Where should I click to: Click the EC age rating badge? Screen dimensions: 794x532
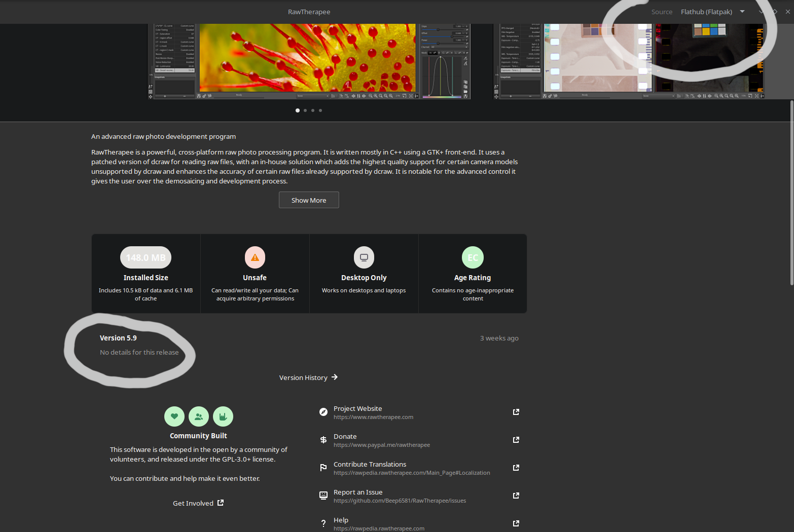point(473,257)
